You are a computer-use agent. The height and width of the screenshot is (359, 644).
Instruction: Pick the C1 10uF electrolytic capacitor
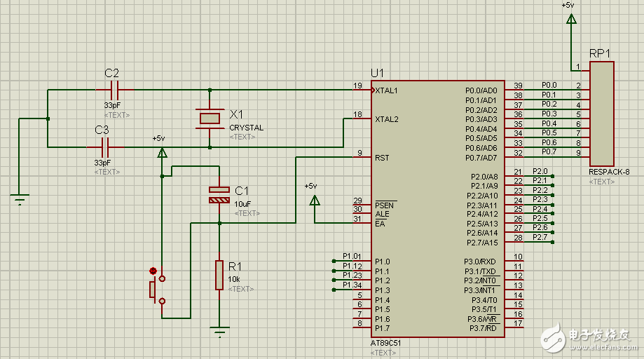tap(219, 195)
